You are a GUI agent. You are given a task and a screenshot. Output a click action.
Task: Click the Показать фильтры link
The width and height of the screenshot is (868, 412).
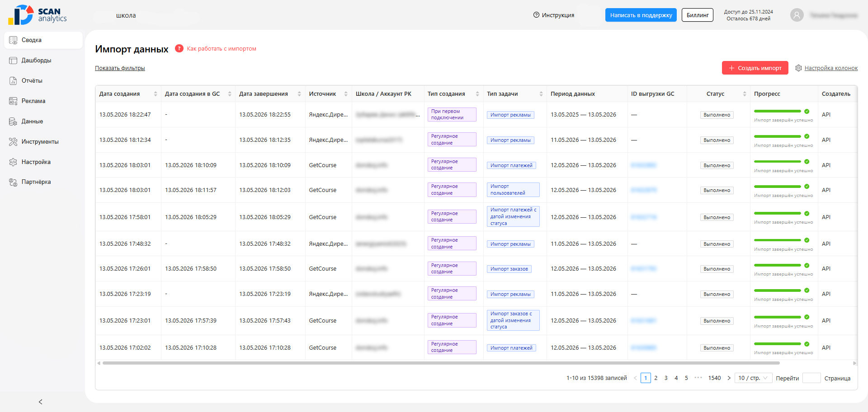click(120, 68)
